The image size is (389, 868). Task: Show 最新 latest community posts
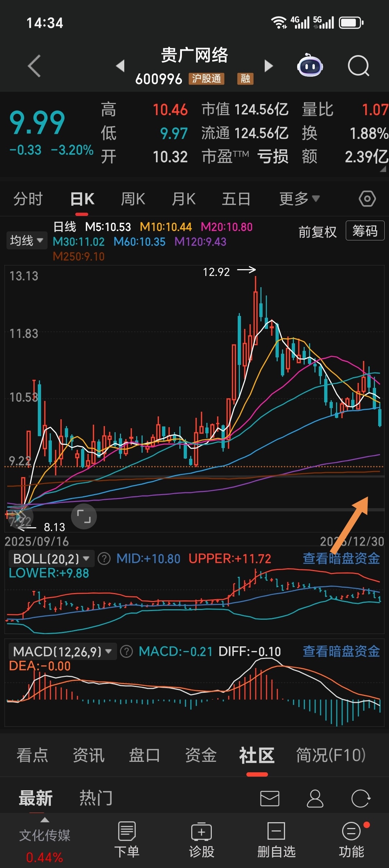(36, 798)
